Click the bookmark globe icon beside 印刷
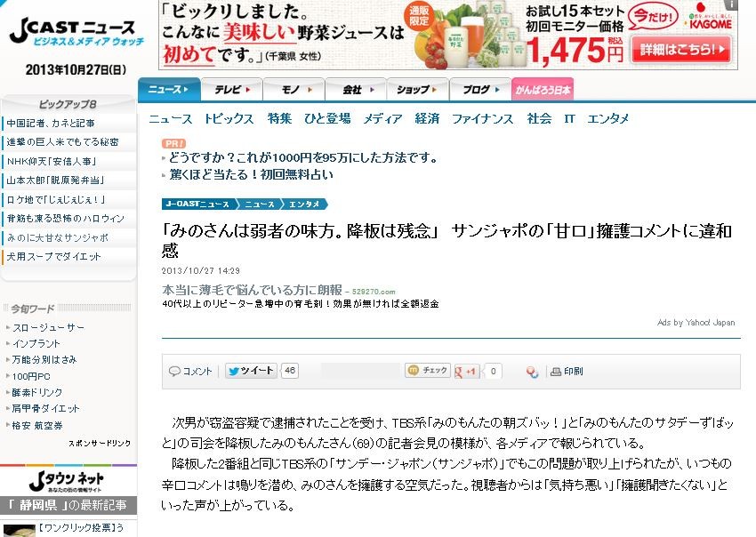756x537 pixels. (x=532, y=372)
